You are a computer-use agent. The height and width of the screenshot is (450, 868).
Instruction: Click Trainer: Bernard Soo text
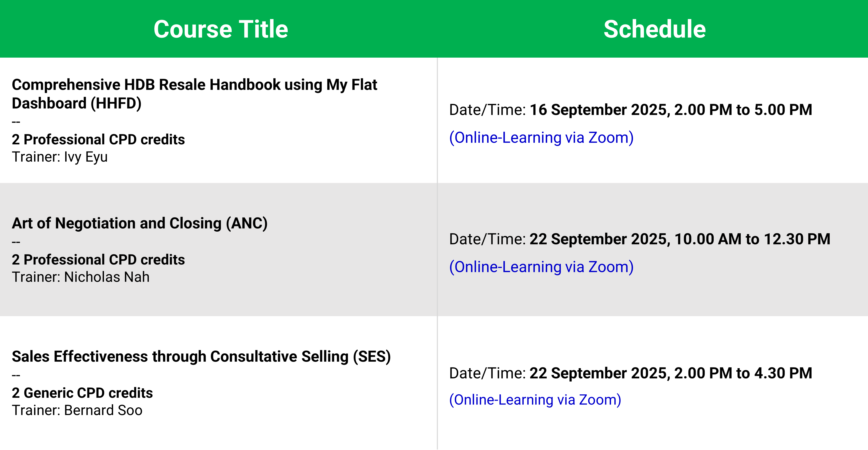(x=77, y=411)
